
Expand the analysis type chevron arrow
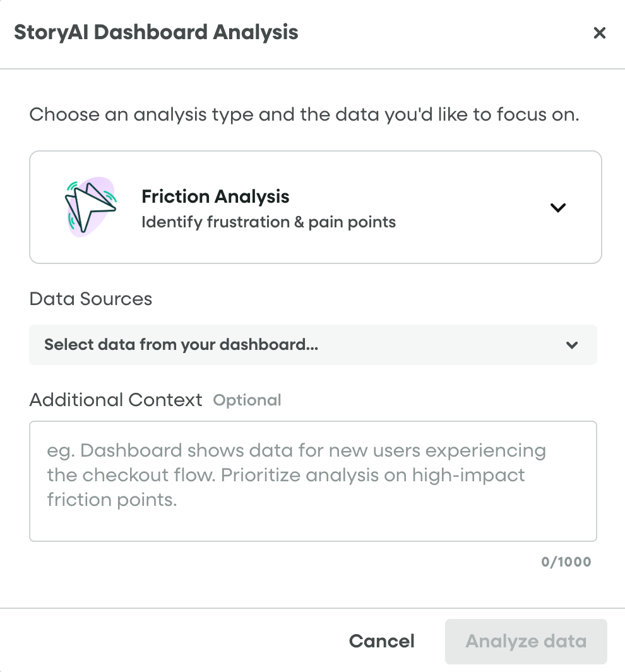click(x=557, y=207)
